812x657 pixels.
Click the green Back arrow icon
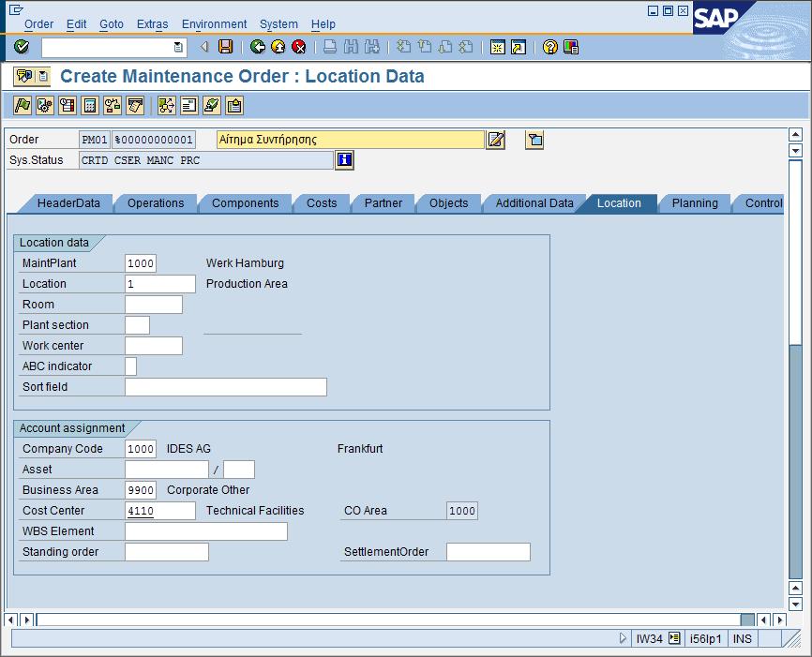point(257,47)
